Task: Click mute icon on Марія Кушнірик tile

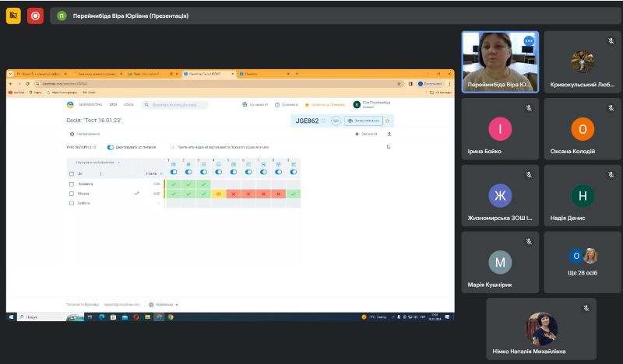Action: [x=529, y=241]
